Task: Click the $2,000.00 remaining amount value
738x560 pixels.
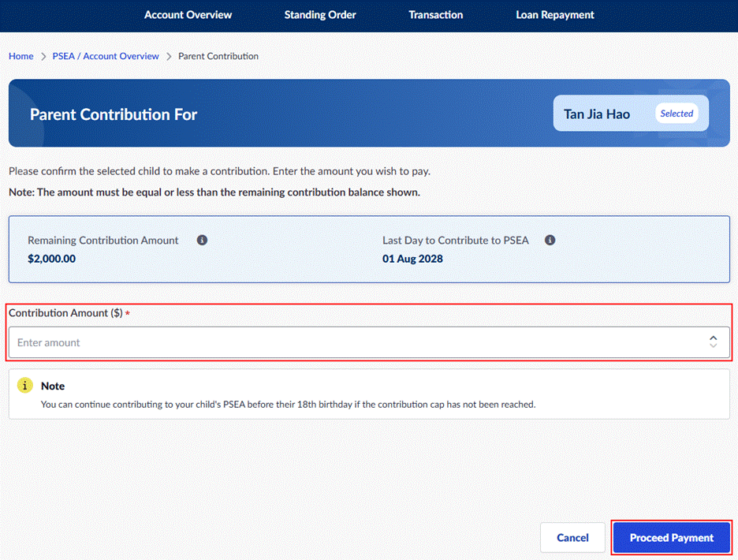Action: click(52, 259)
